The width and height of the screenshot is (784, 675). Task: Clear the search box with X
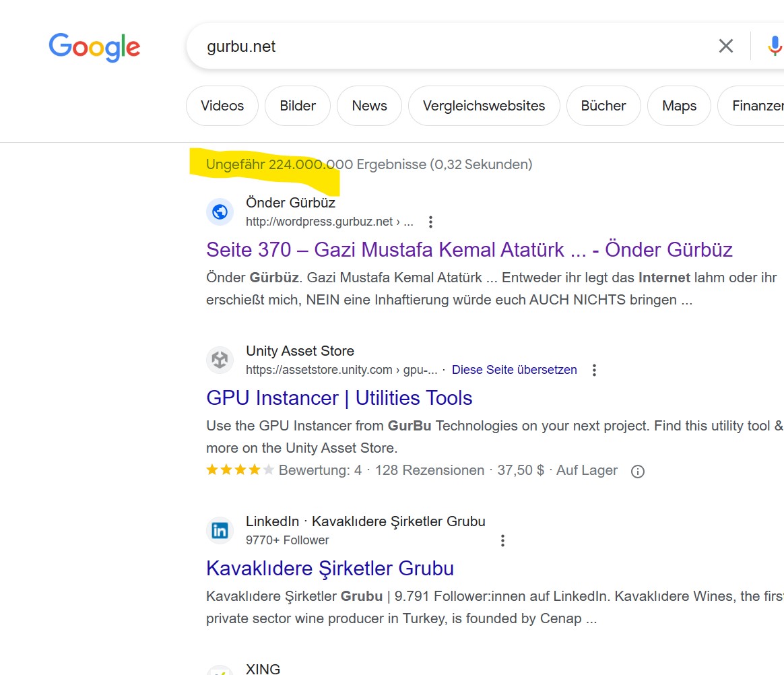tap(725, 46)
